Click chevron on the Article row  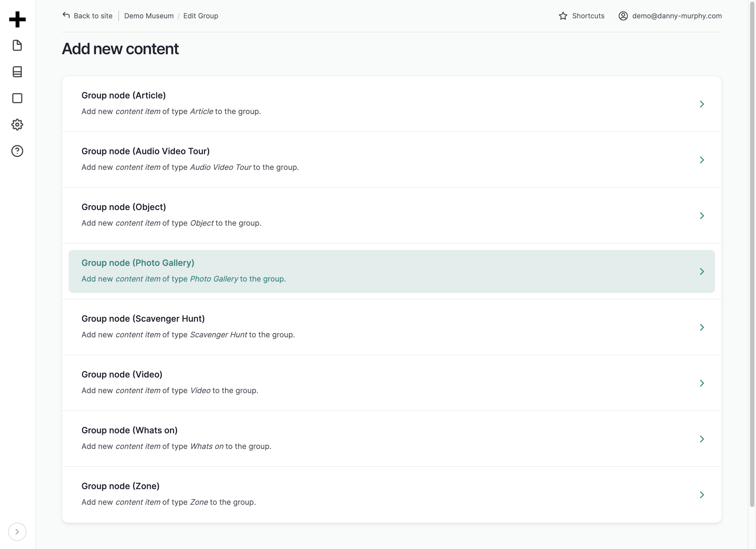coord(702,104)
